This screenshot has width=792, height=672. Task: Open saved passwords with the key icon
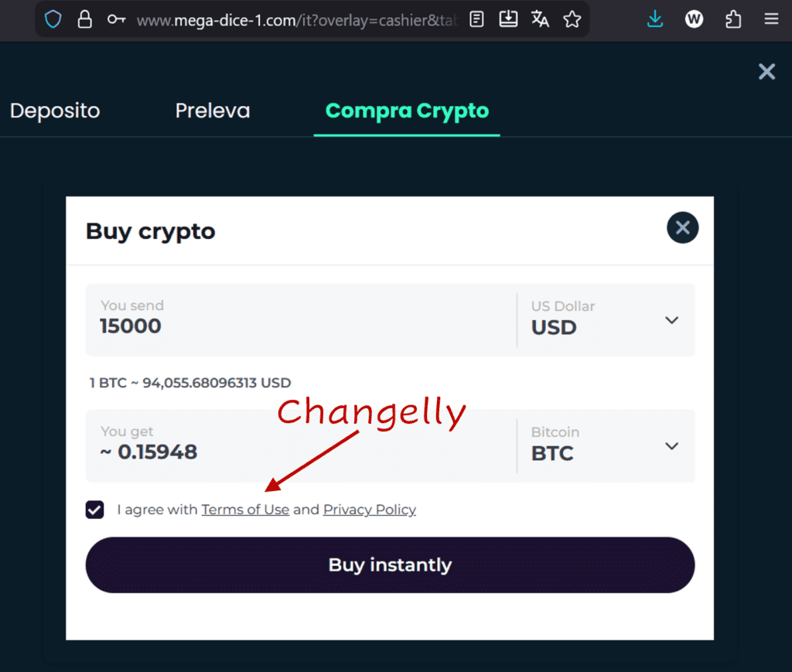pyautogui.click(x=116, y=19)
